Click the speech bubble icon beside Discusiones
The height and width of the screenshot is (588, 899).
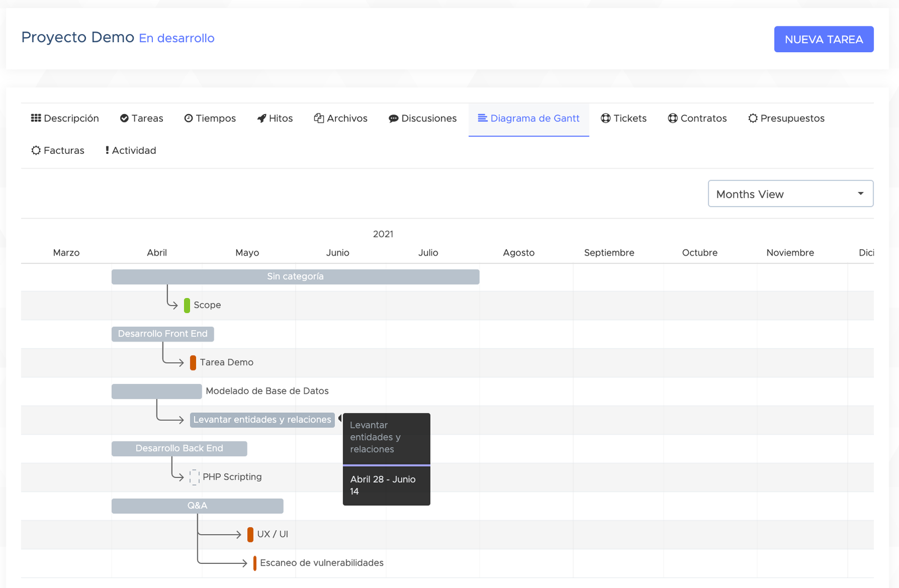click(394, 118)
